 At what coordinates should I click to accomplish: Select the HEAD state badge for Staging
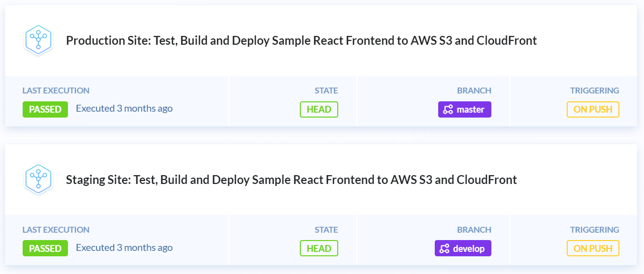pyautogui.click(x=319, y=248)
